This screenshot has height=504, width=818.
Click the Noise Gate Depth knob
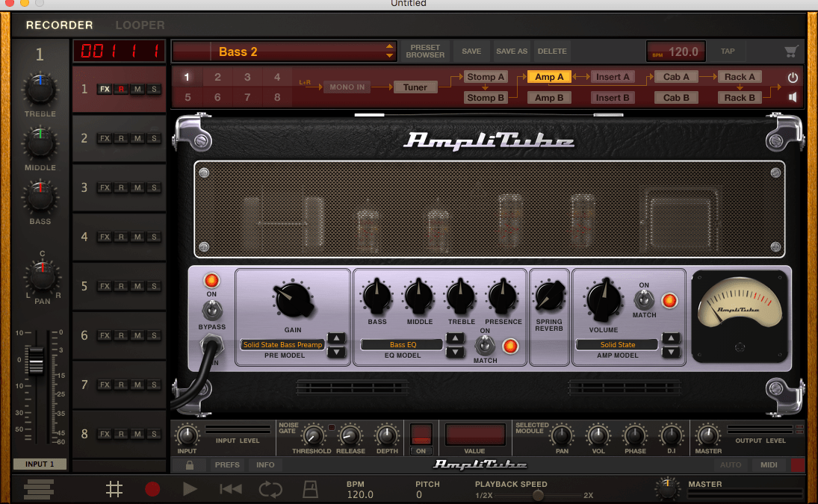[x=386, y=435]
